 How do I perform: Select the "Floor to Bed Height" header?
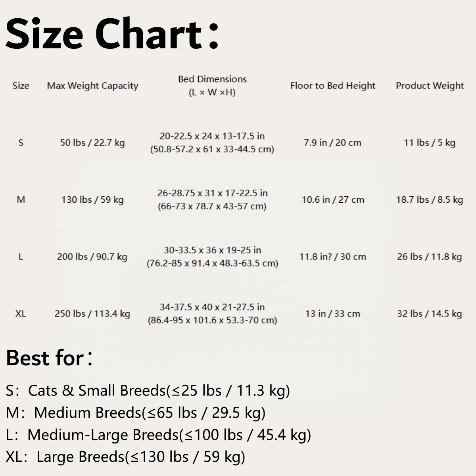(x=332, y=86)
